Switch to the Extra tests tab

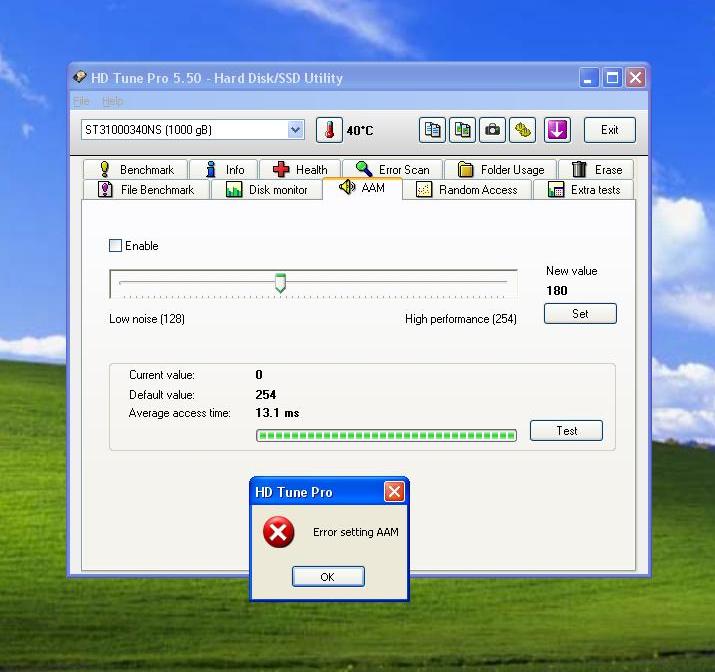(x=584, y=190)
